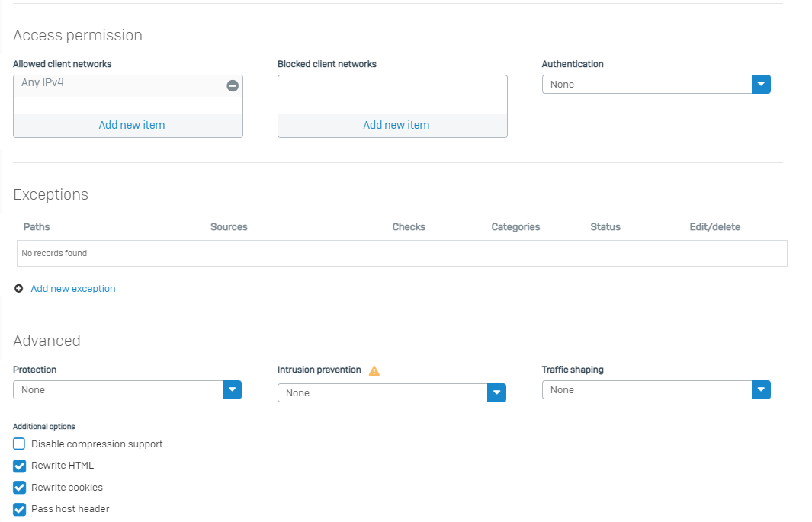The width and height of the screenshot is (812, 522).
Task: Remove Any IPv4 from allowed client networks
Action: [233, 86]
